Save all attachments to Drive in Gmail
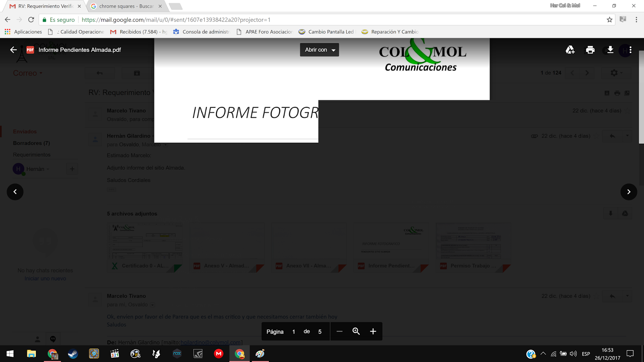This screenshot has width=644, height=362. coord(625,214)
